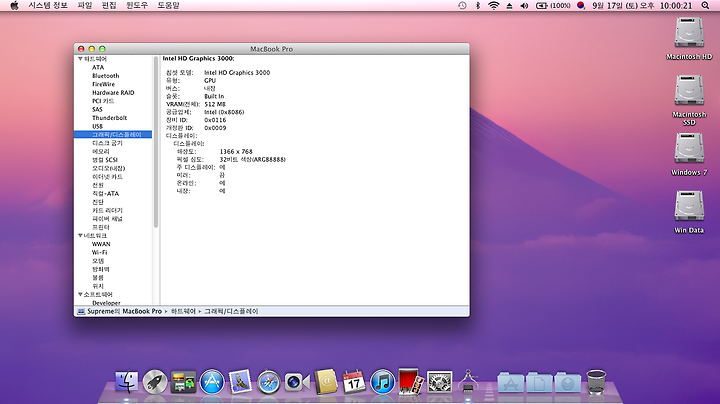This screenshot has height=404, width=720.
Task: Click the 1366 x 768 resolution value
Action: pyautogui.click(x=236, y=152)
